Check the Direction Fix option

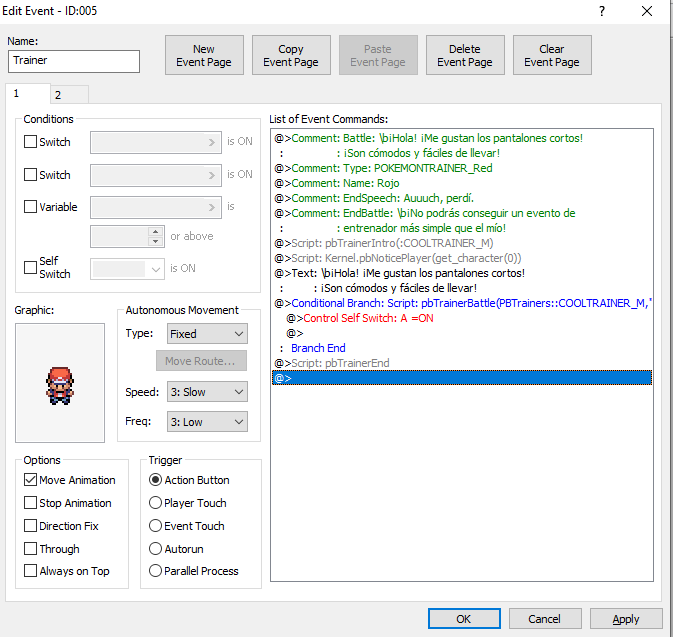coord(31,526)
